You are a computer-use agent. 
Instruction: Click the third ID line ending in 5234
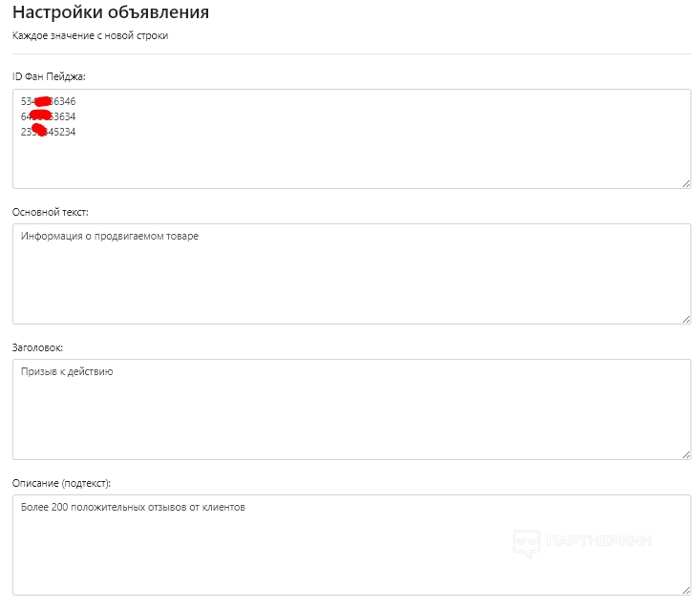pyautogui.click(x=49, y=133)
